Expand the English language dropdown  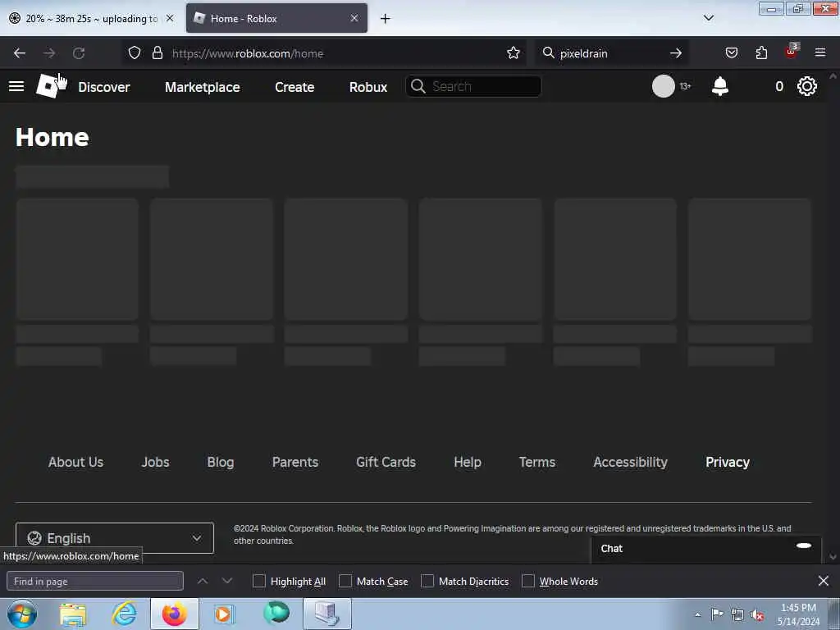115,538
